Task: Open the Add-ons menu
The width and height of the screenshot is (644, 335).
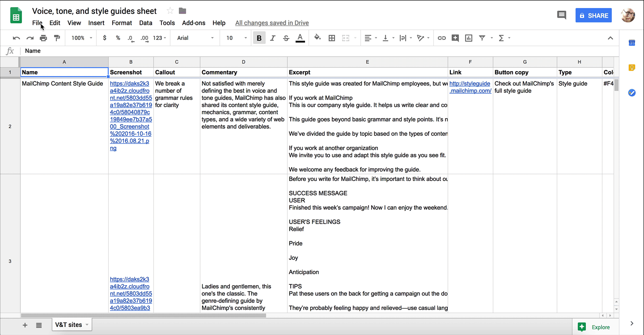Action: [194, 23]
